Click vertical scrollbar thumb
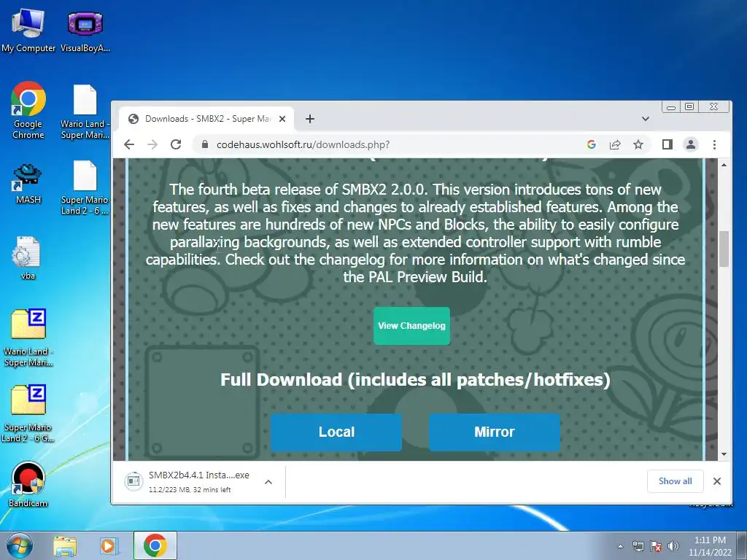This screenshot has width=747, height=560. 724,249
